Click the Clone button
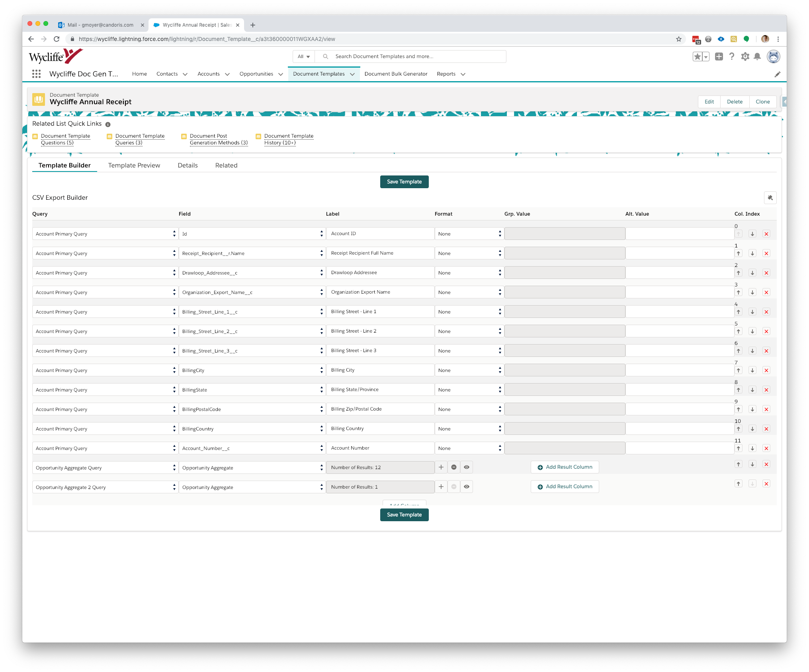809x672 pixels. (762, 102)
